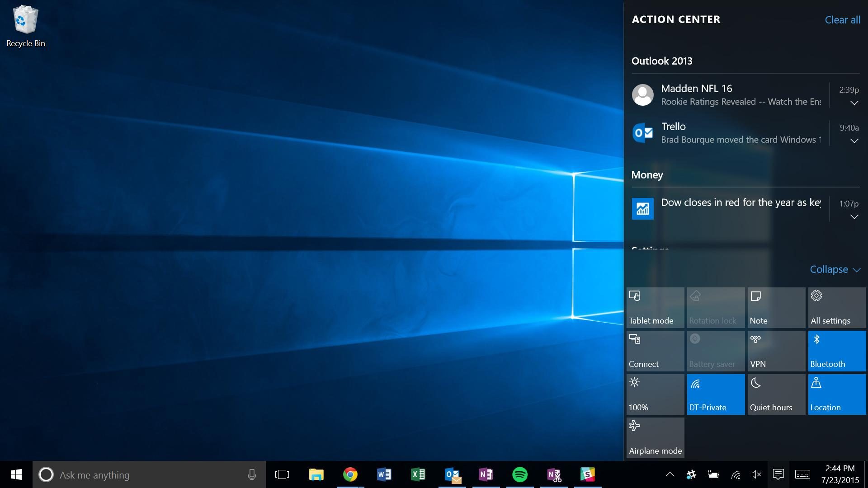Toggle the DT-Private Wi-Fi tile
Screen dimensions: 868x488
click(716, 394)
